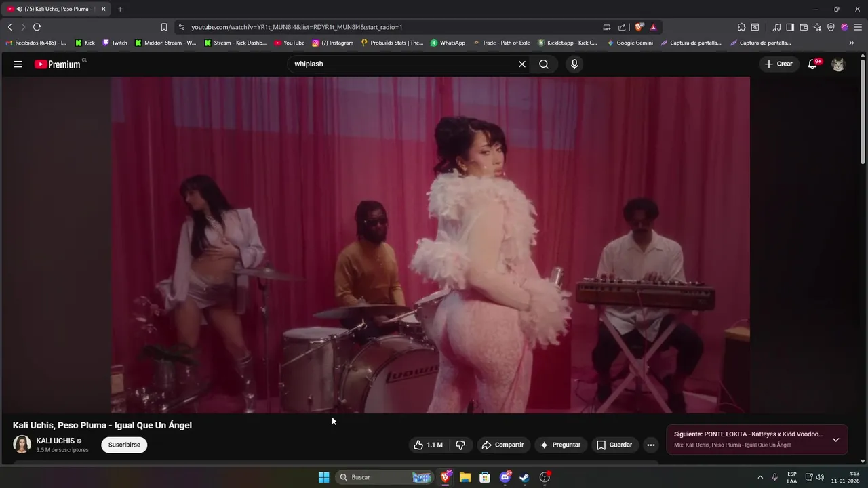Image resolution: width=868 pixels, height=488 pixels.
Task: Open Microsoft Store from taskbar
Action: point(485,477)
